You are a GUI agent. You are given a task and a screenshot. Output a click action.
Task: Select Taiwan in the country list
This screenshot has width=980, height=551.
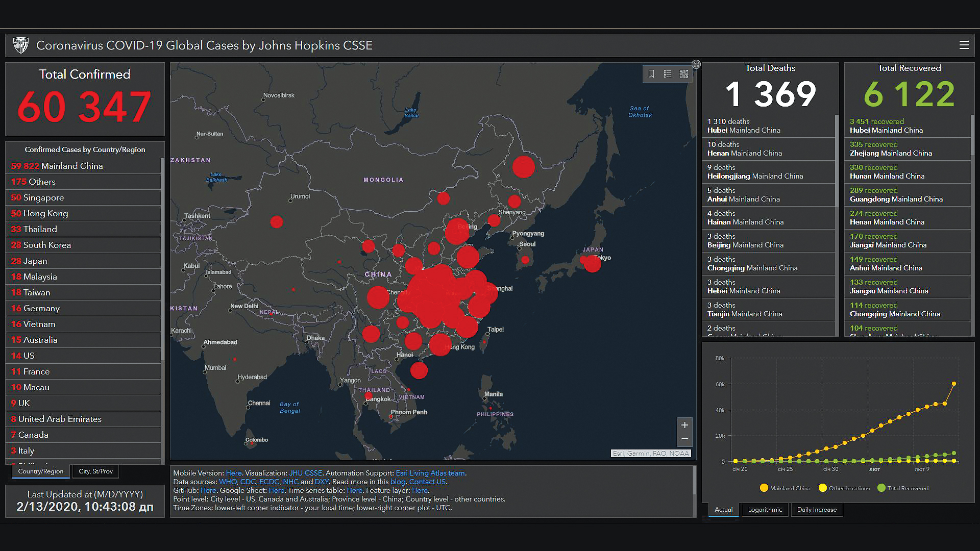coord(83,292)
